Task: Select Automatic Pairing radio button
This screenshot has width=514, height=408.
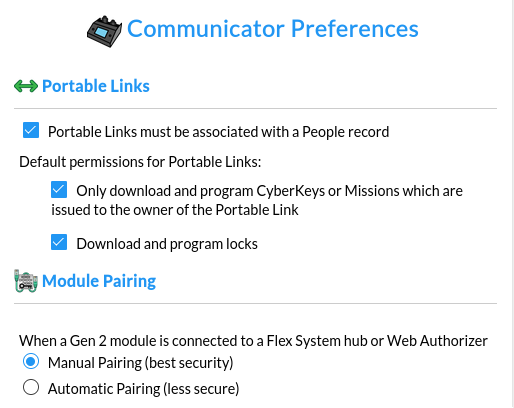Action: pos(31,387)
